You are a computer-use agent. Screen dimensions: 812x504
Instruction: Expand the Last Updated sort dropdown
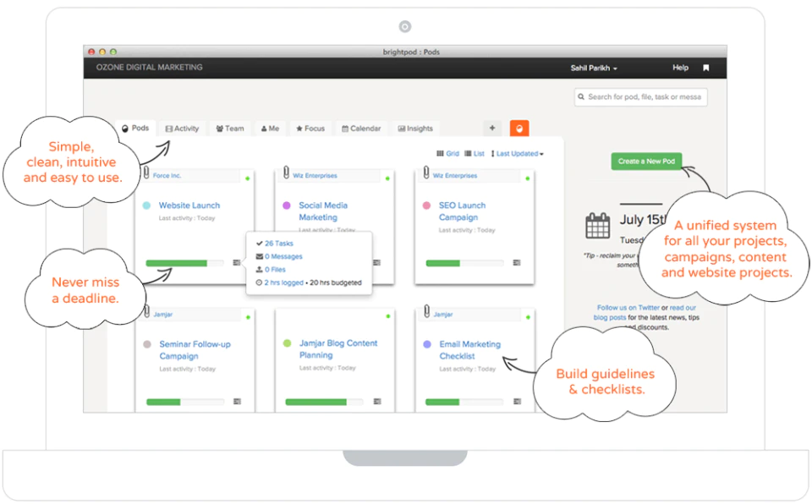[x=517, y=153]
